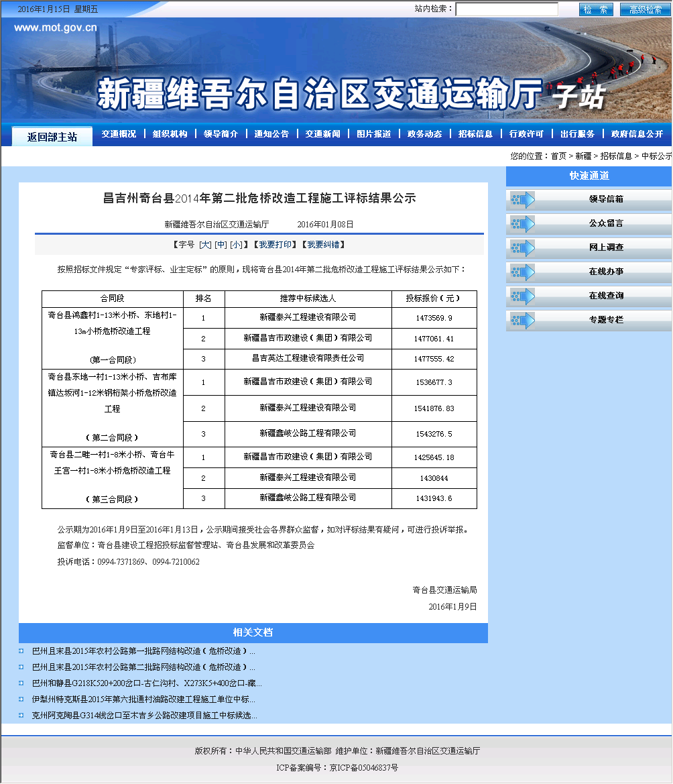
Task: Click the bid price cell 1477061.41
Action: [434, 339]
